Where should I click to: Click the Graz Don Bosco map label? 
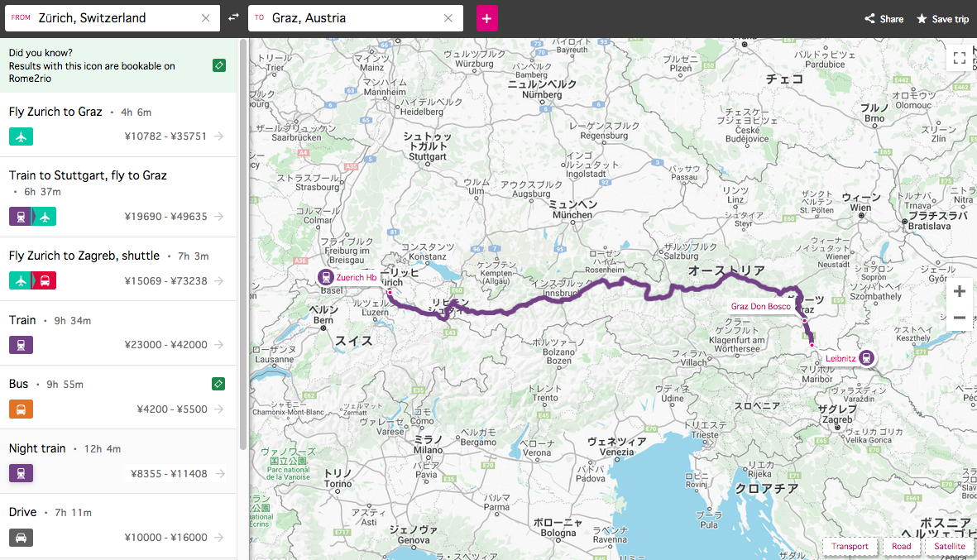(x=761, y=307)
